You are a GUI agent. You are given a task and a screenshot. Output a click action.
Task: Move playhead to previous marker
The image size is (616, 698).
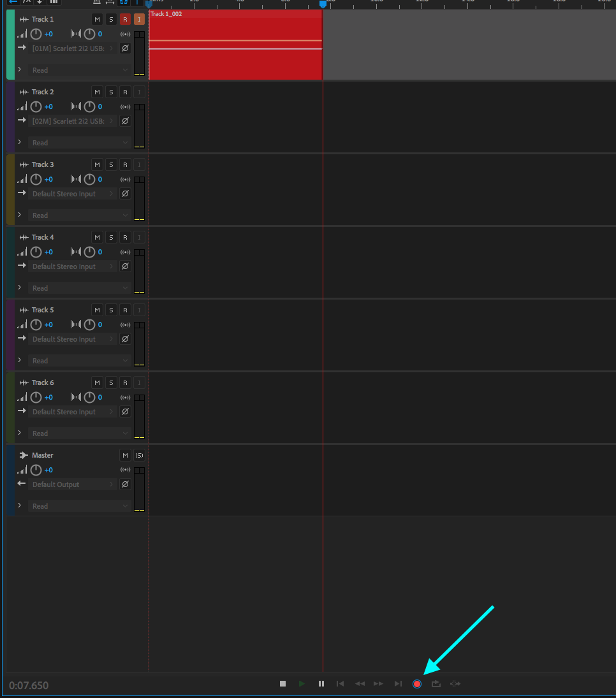coord(340,684)
